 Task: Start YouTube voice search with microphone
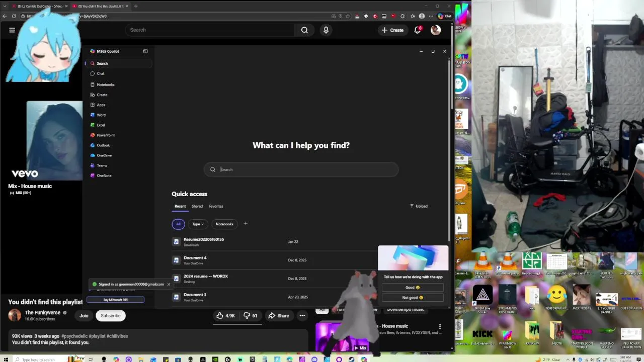coord(326,30)
